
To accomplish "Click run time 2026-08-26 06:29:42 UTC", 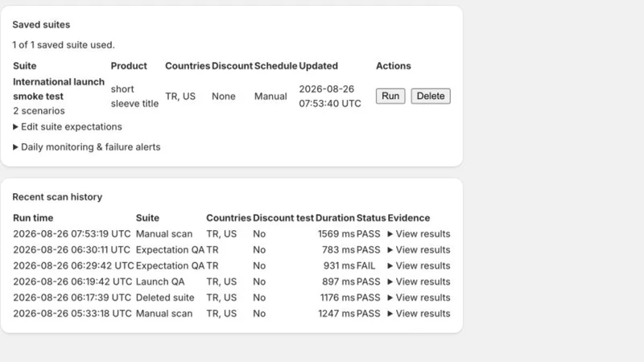I will tap(73, 266).
